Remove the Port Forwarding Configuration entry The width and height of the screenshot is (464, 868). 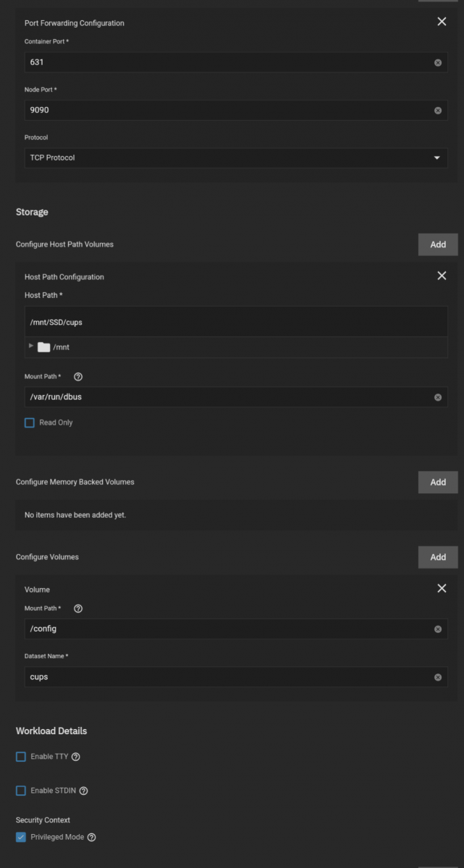pyautogui.click(x=442, y=22)
